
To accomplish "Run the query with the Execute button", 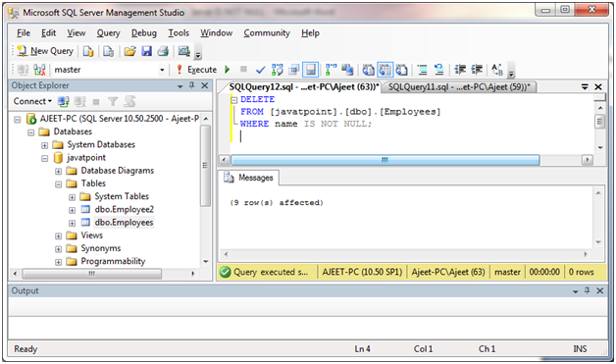I will pyautogui.click(x=196, y=70).
